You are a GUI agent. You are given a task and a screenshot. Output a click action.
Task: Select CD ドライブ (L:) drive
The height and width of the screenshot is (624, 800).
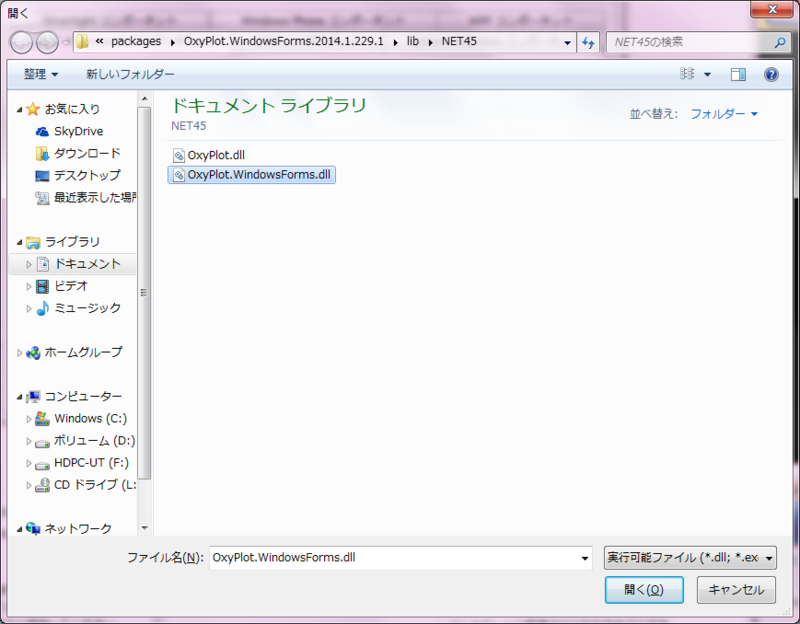click(95, 485)
